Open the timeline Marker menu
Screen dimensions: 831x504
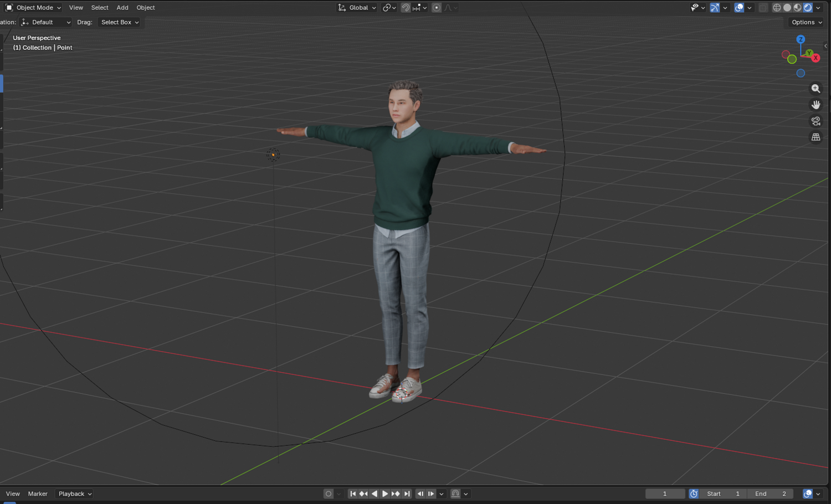38,493
